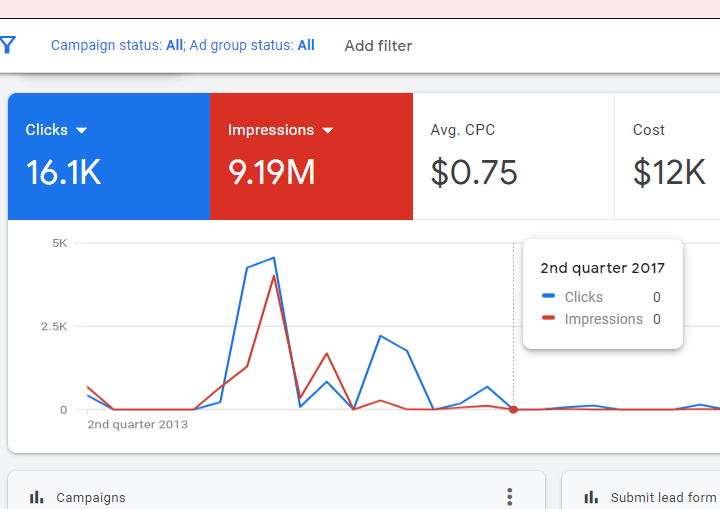This screenshot has height=509, width=720.
Task: Click the blue Clicks legend swatch in tooltip
Action: tap(548, 297)
